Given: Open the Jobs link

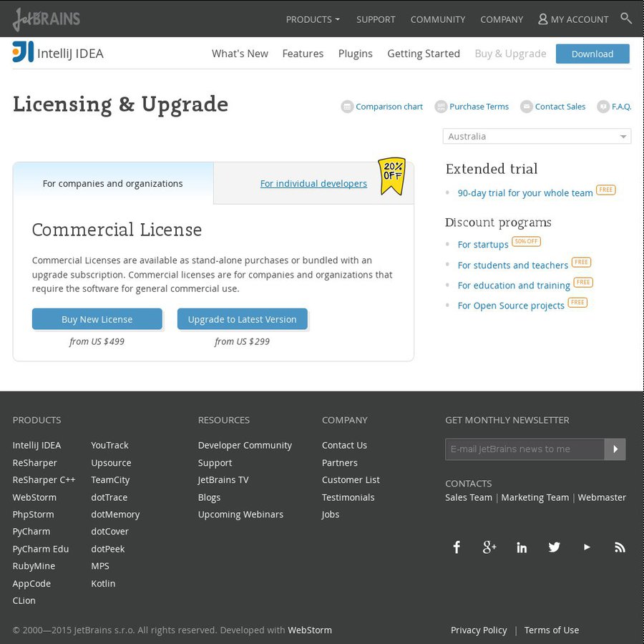Looking at the screenshot, I should tap(330, 514).
